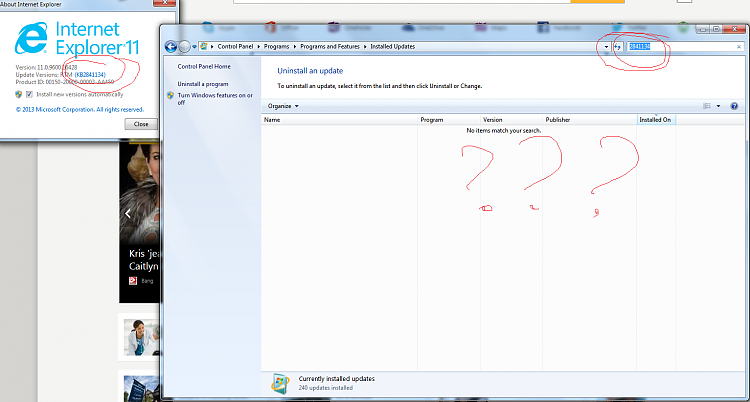The width and height of the screenshot is (750, 402).
Task: Click the greyed forward arrow in Control Panel
Action: (184, 46)
